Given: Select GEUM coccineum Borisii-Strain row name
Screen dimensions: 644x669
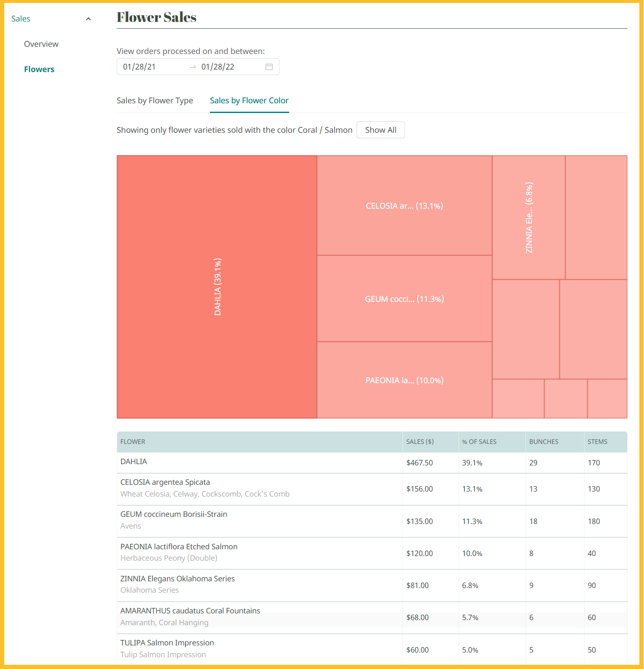Looking at the screenshot, I should [x=174, y=514].
